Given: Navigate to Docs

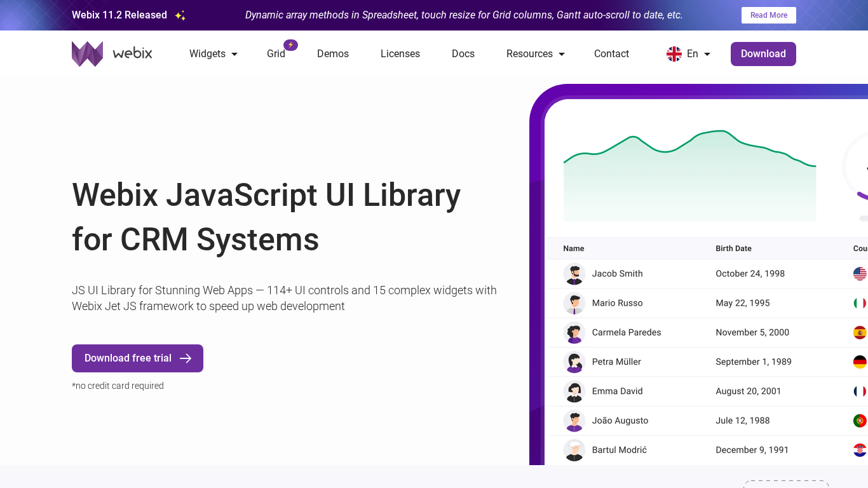Looking at the screenshot, I should [x=463, y=54].
